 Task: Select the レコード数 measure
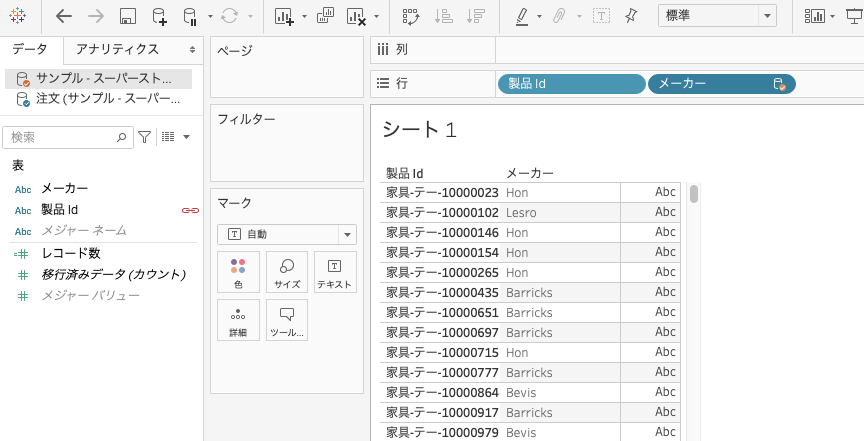pyautogui.click(x=71, y=254)
